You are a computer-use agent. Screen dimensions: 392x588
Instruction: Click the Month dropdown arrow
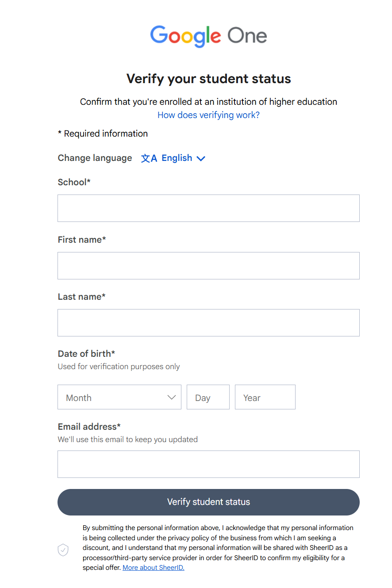(x=172, y=397)
